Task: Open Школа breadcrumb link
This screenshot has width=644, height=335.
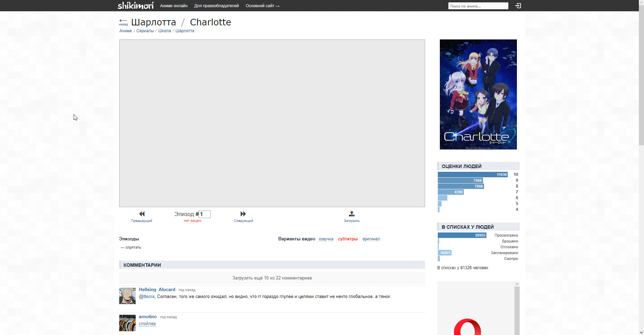Action: (x=164, y=31)
